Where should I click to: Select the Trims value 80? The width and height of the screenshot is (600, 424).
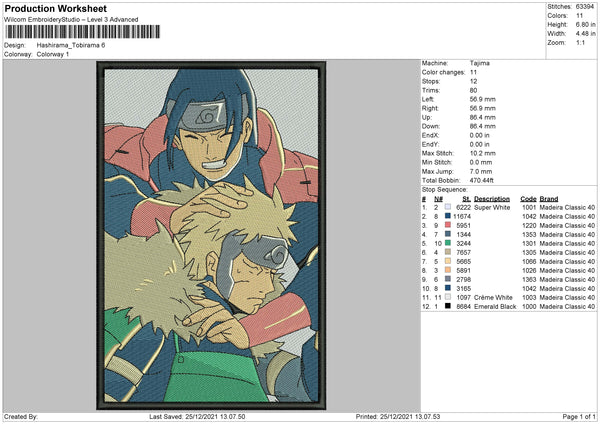pyautogui.click(x=473, y=90)
